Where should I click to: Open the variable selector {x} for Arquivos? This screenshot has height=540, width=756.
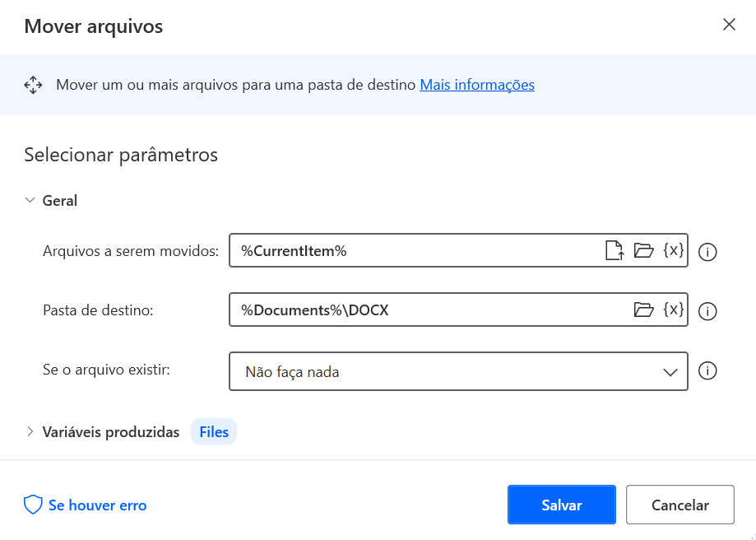pyautogui.click(x=673, y=251)
